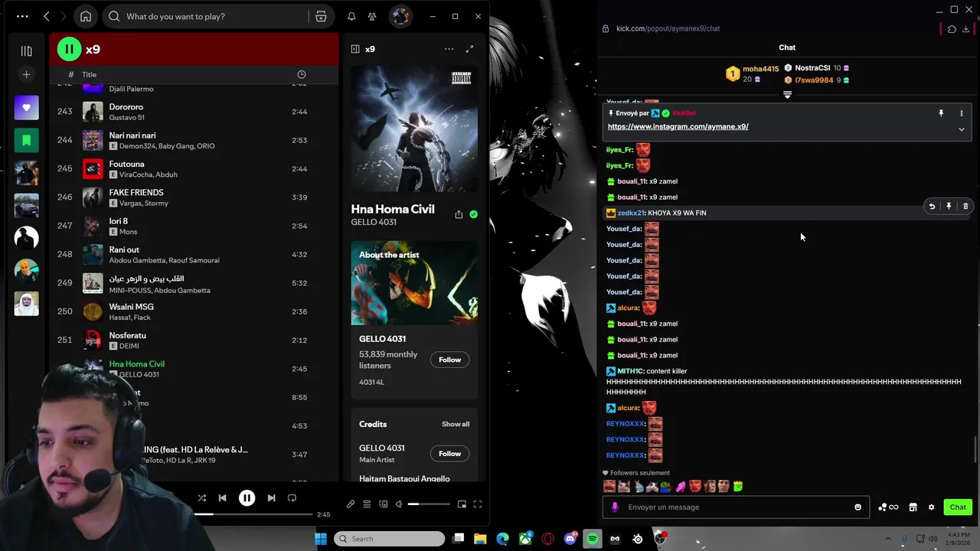Viewport: 980px width, 551px height.
Task: Open Spotify notifications bell
Action: pos(351,16)
